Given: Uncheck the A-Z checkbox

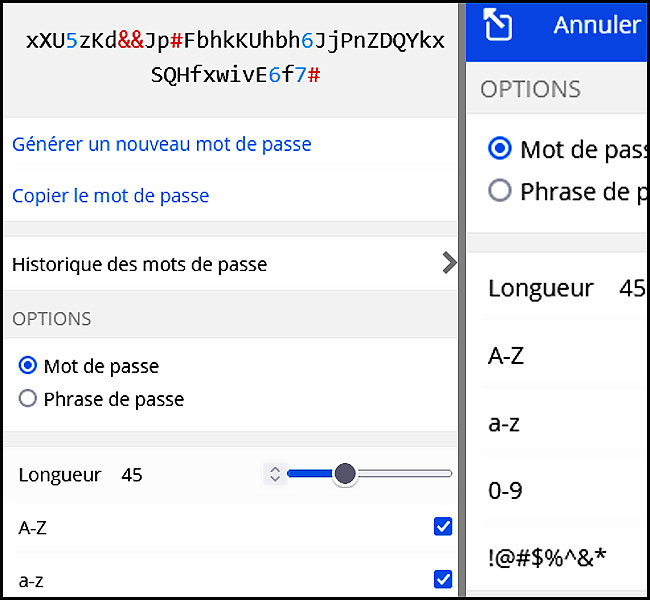Looking at the screenshot, I should coord(443,527).
